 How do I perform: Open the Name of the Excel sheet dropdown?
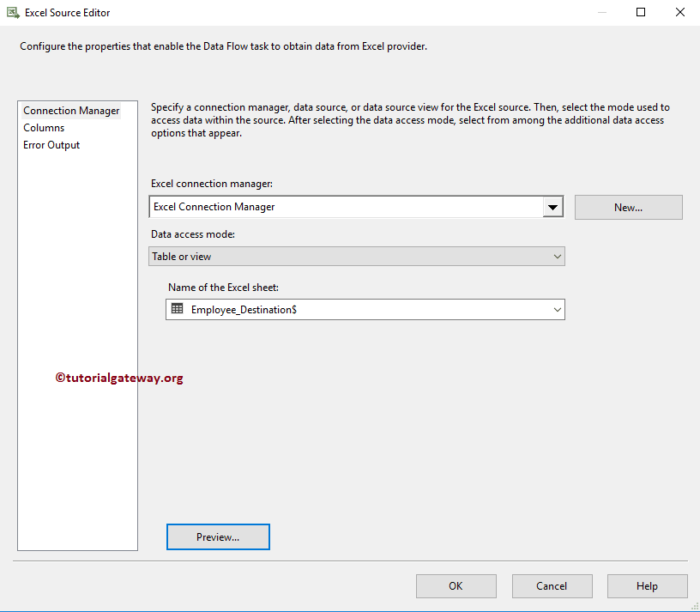coord(558,309)
